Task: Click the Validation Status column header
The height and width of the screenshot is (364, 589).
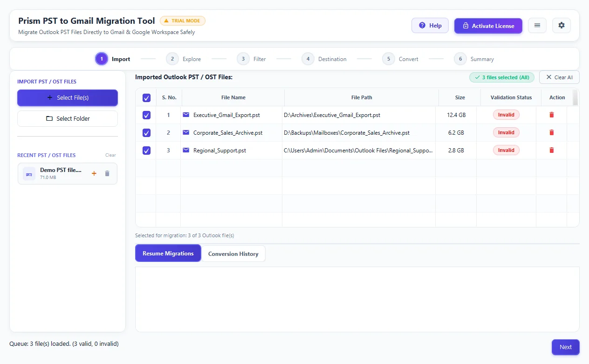Action: coord(511,98)
